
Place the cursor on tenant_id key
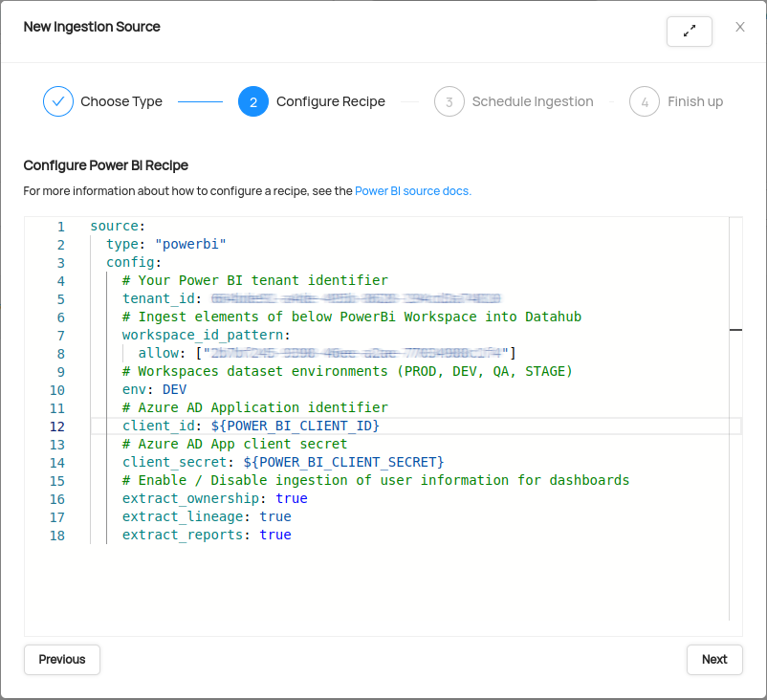pyautogui.click(x=159, y=298)
